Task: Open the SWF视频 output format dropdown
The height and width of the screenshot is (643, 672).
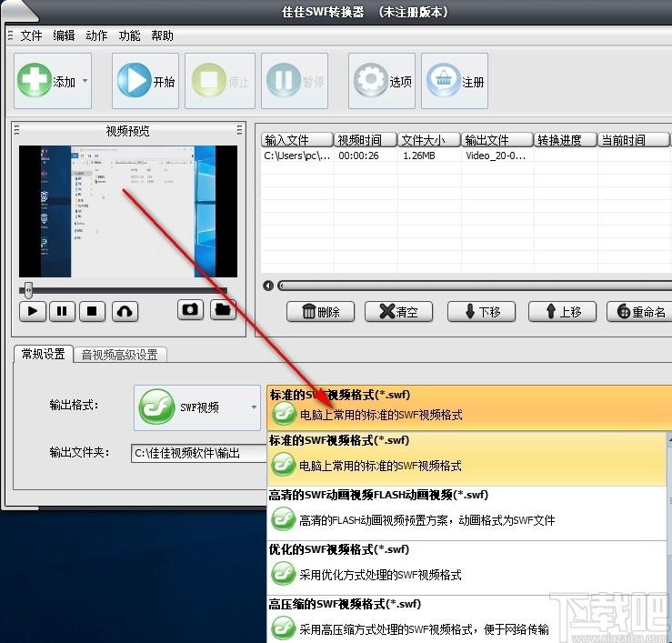Action: pyautogui.click(x=197, y=407)
